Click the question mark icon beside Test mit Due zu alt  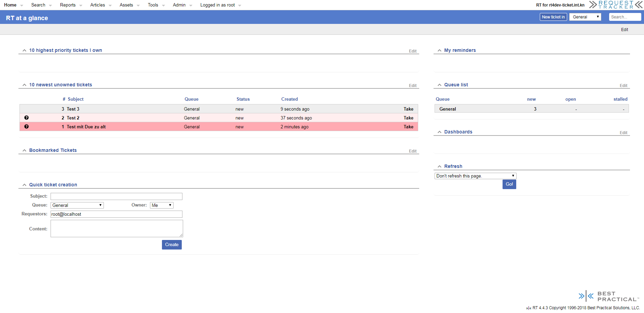pyautogui.click(x=26, y=127)
